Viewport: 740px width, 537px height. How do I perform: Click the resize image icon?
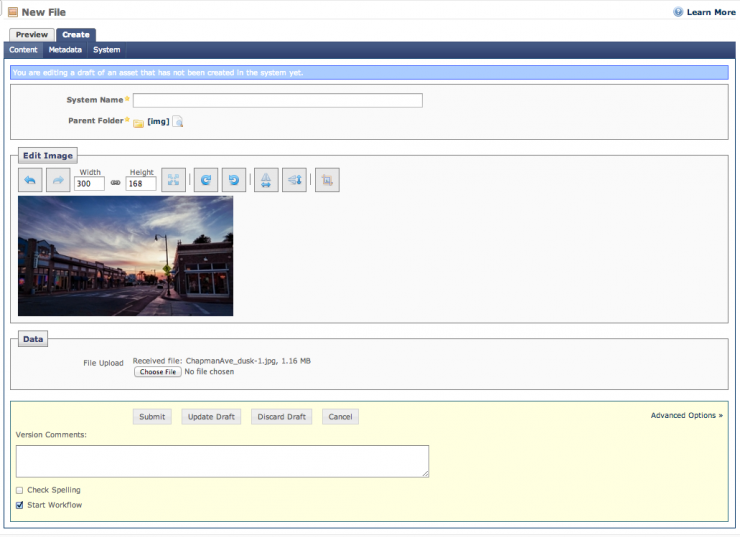[173, 180]
